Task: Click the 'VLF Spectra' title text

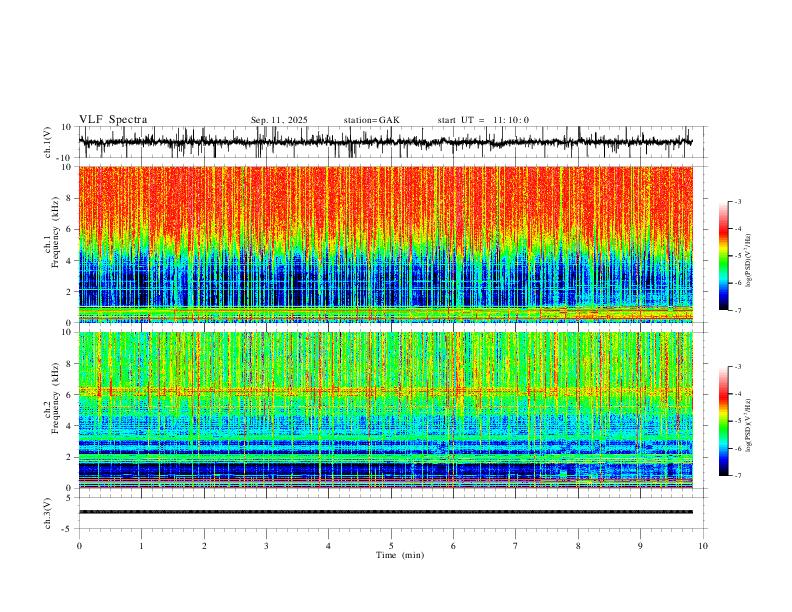Action: (x=113, y=120)
